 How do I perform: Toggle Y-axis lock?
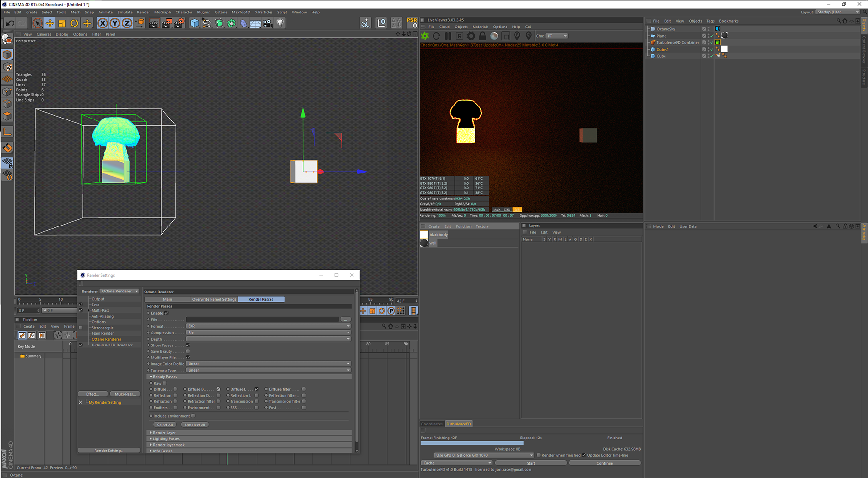point(115,23)
